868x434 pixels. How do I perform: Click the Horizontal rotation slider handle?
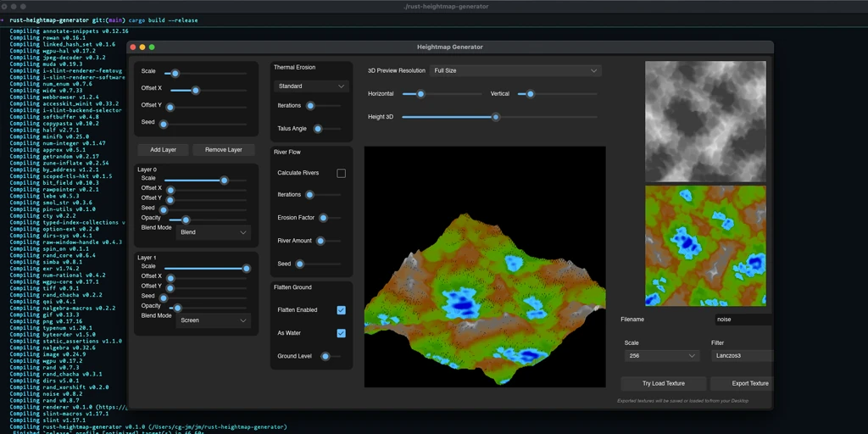coord(420,94)
